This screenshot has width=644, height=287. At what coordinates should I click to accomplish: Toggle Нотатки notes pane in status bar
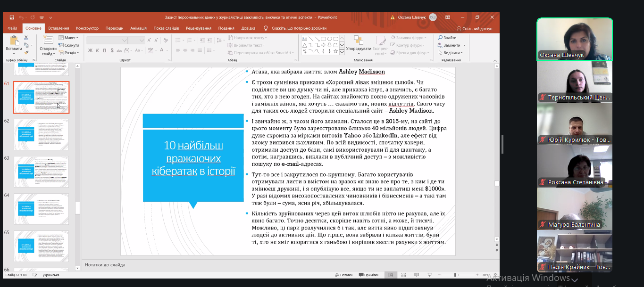click(343, 275)
